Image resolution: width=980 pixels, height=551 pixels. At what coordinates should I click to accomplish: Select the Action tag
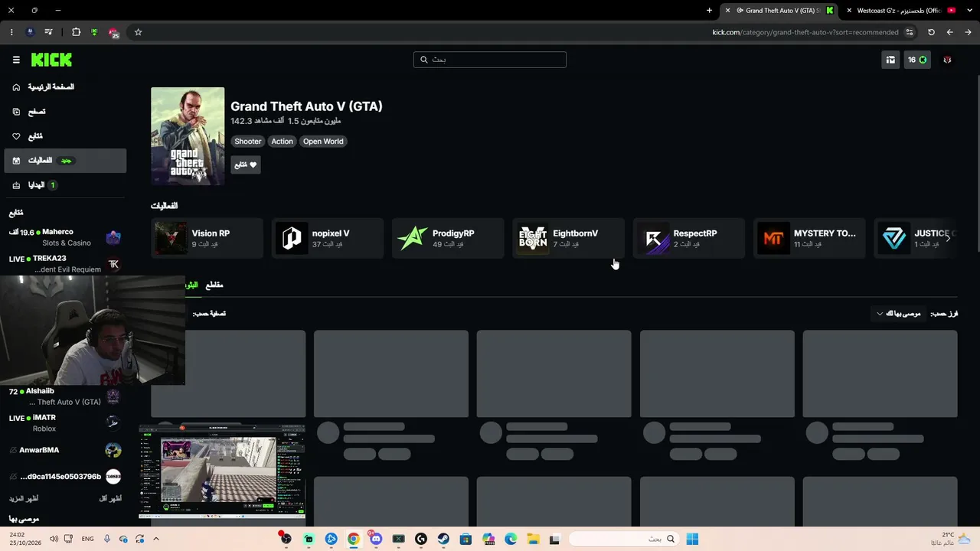(282, 142)
